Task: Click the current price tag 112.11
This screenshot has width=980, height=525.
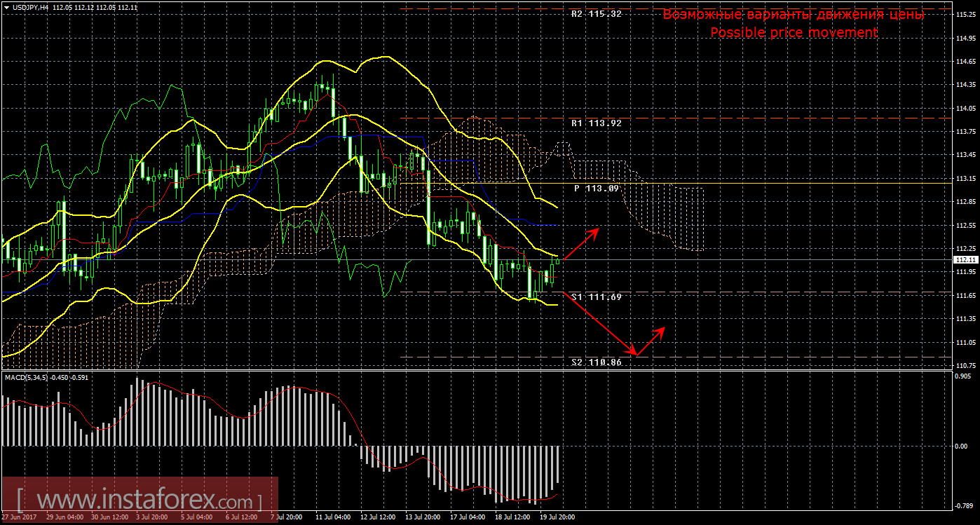Action: (966, 259)
